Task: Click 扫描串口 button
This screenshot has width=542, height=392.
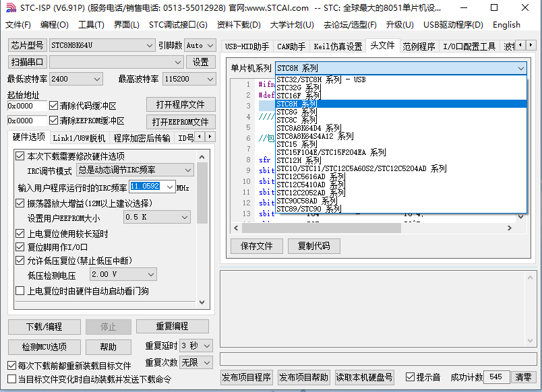Action: click(x=28, y=62)
